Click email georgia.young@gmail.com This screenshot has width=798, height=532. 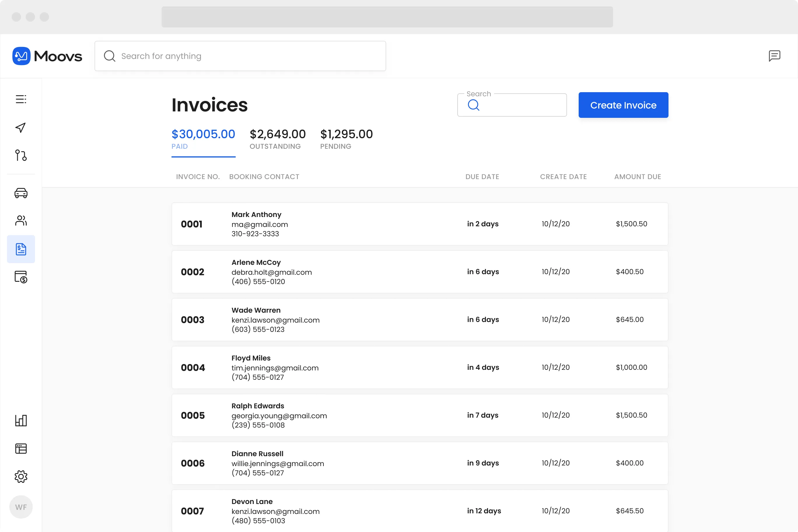pyautogui.click(x=279, y=416)
